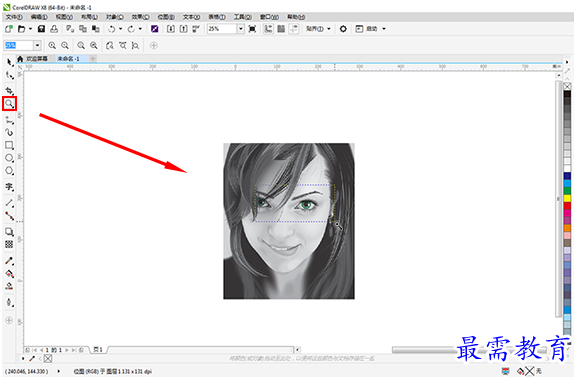Screen dimensions: 578x380
Task: Open the File (文件) menu
Action: click(x=14, y=17)
